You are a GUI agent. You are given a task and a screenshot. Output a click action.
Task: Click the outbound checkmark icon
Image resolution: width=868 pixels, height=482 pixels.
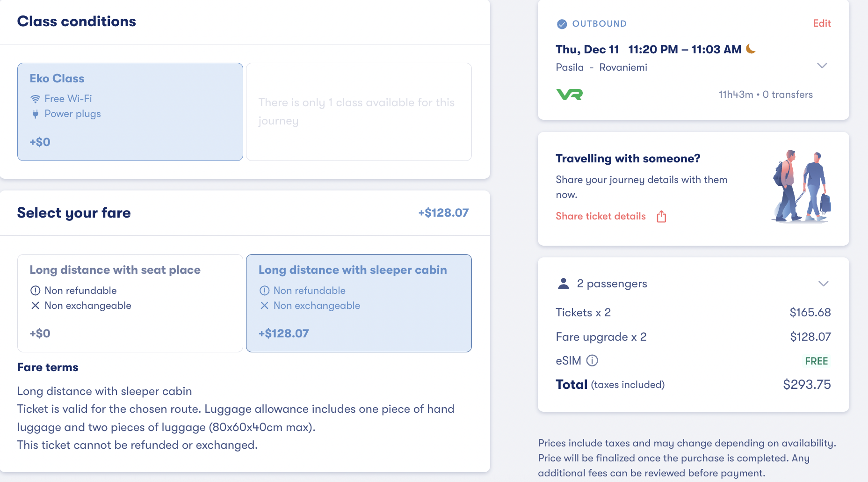(562, 24)
